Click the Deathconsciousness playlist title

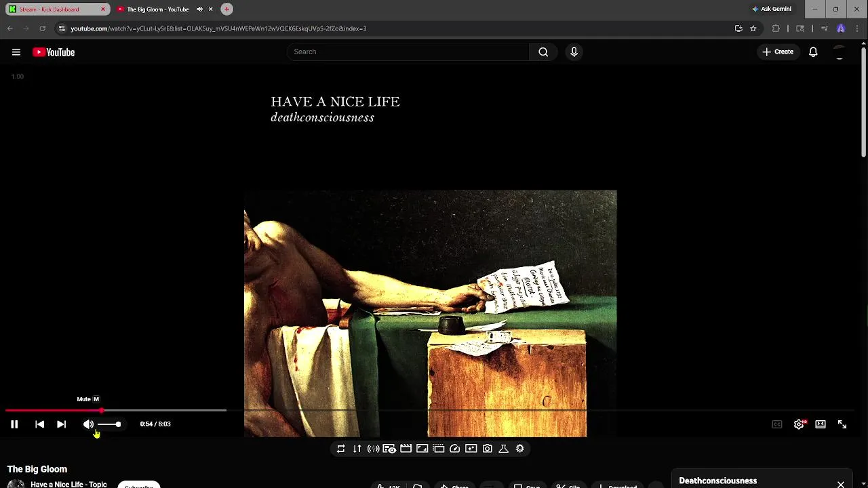[717, 481]
